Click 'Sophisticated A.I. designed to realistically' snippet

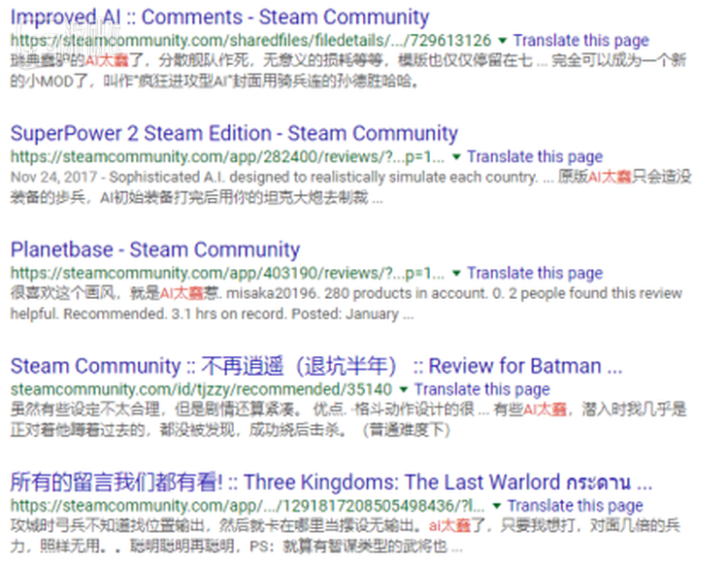coord(248,178)
